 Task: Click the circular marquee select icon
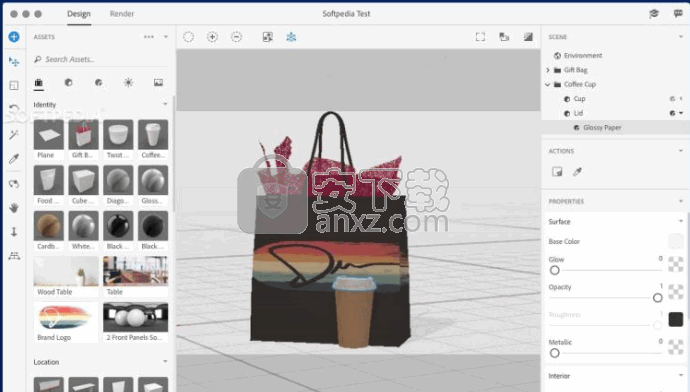click(188, 37)
